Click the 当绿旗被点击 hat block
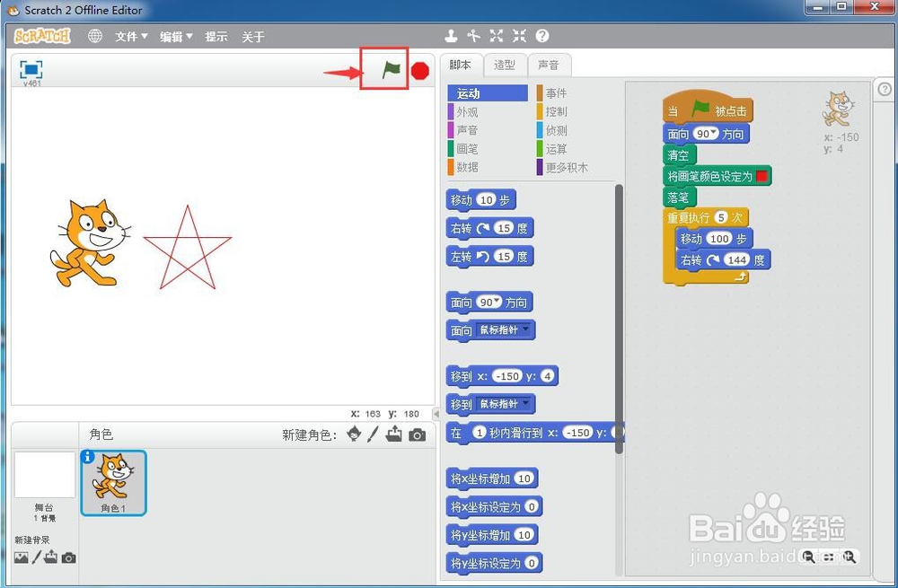 [x=708, y=109]
